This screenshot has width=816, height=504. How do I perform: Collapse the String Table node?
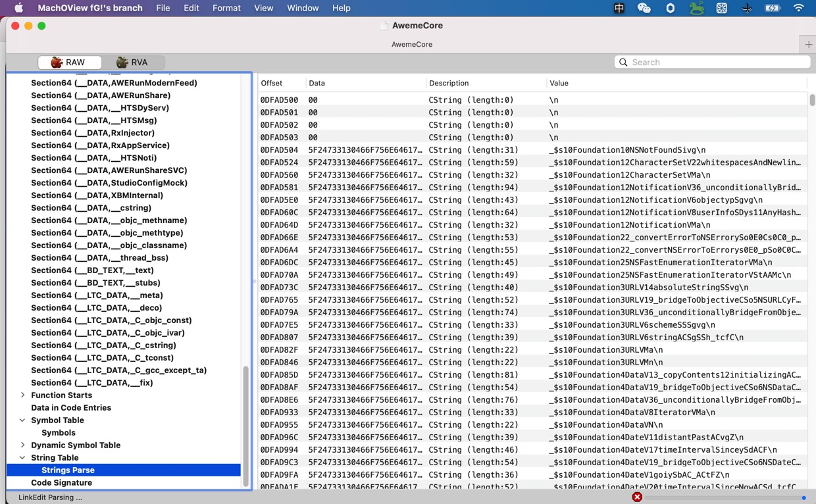(22, 458)
